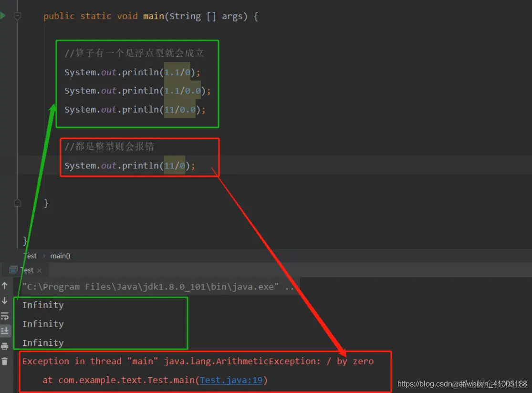Click the third Infinity output line

click(x=43, y=343)
